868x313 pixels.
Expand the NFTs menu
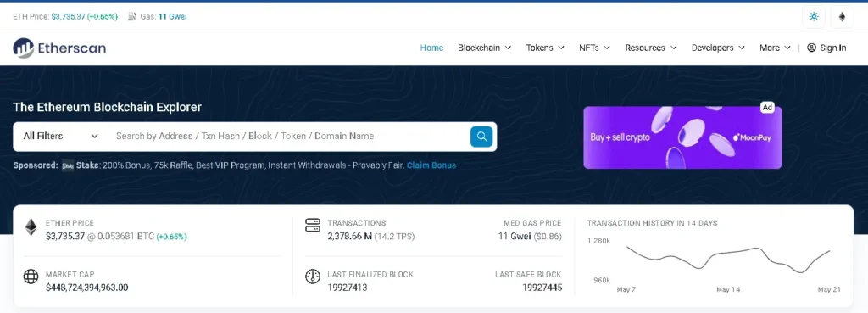click(x=594, y=48)
